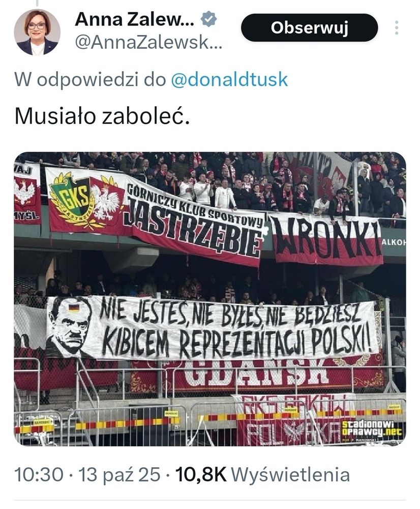
Task: Click the small German flag on banner
Action: [74, 308]
